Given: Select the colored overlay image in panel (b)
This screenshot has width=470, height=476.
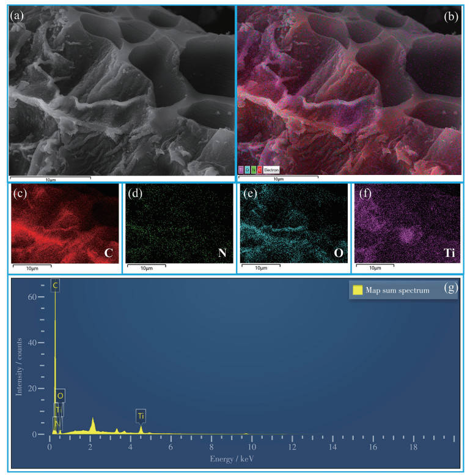Looking at the screenshot, I should [349, 91].
